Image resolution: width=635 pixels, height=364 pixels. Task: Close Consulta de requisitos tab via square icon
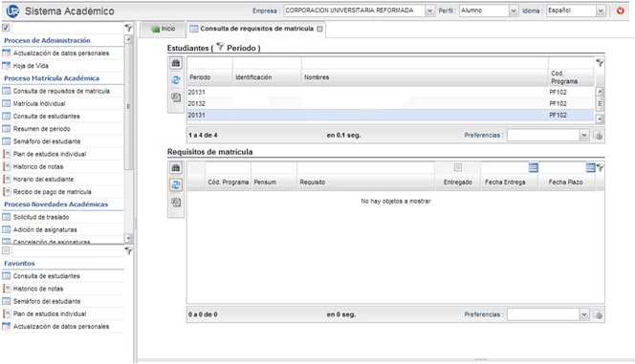[320, 29]
